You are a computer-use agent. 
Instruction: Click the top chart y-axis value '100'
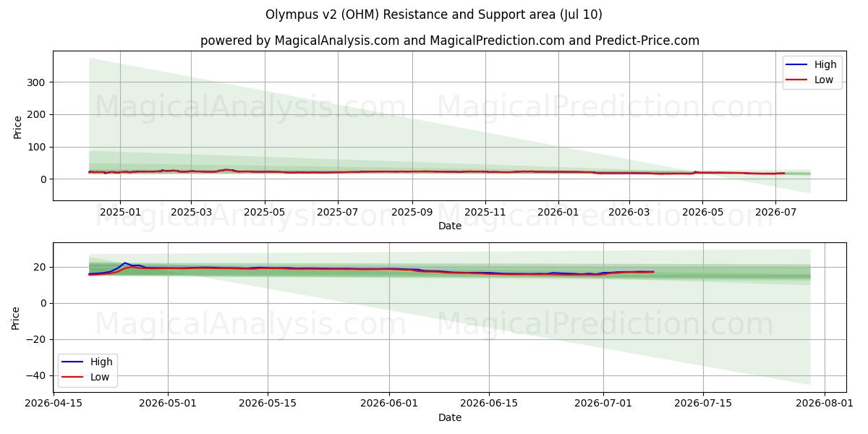pyautogui.click(x=38, y=147)
